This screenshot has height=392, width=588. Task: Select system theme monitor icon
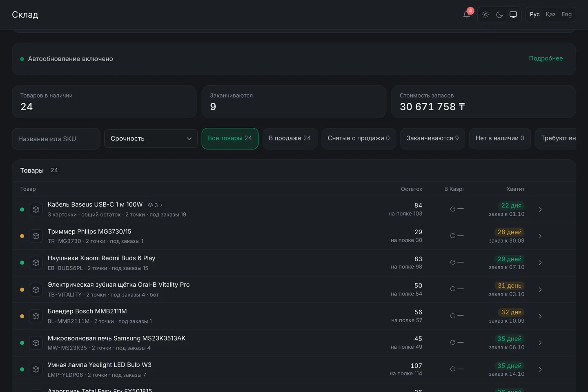(513, 15)
